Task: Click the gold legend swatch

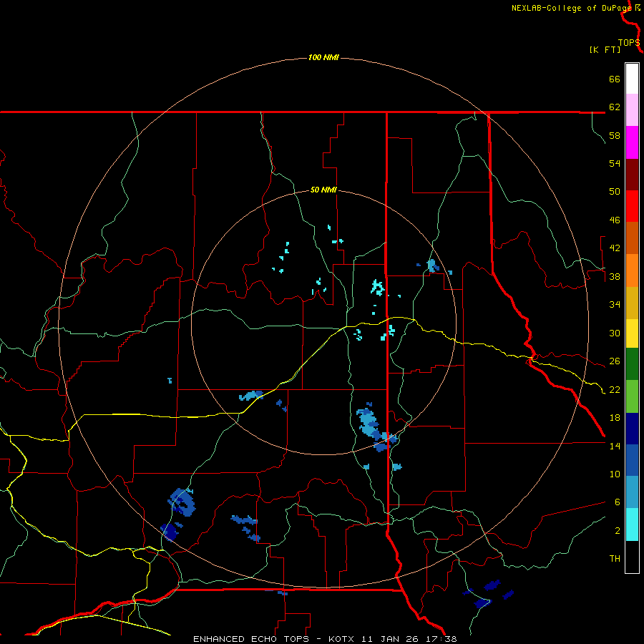Action: pyautogui.click(x=632, y=303)
